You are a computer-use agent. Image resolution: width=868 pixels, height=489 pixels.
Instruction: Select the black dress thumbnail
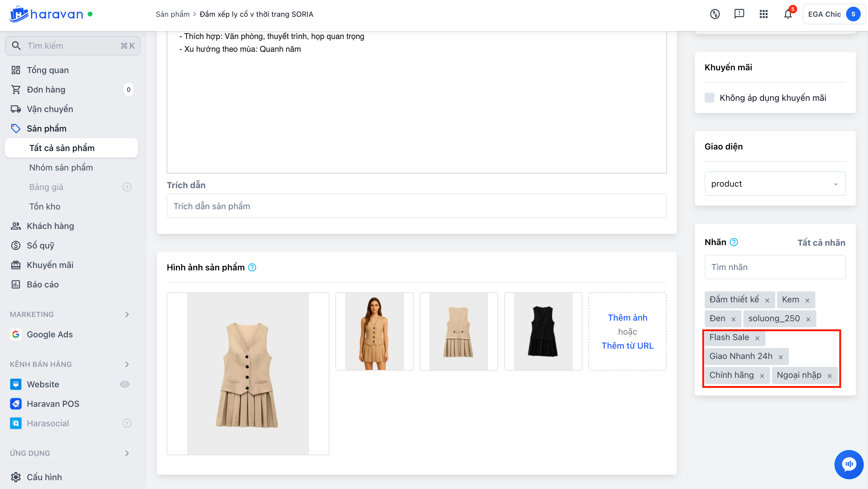coord(543,331)
